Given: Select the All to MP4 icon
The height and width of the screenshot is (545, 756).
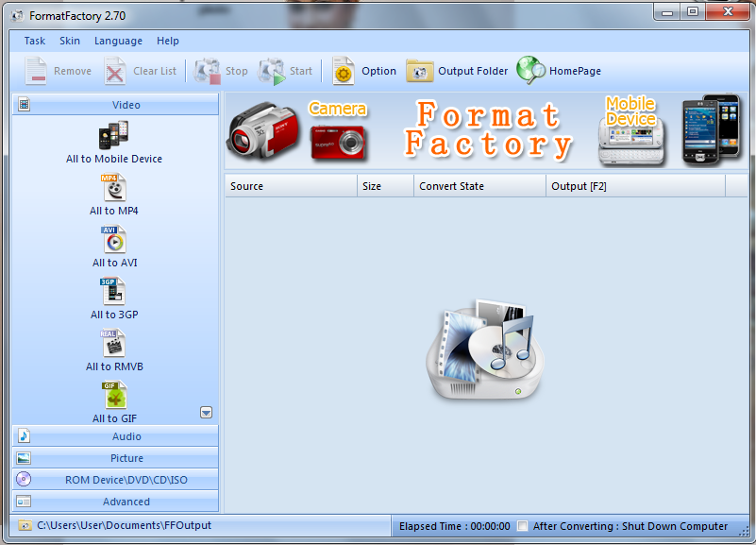Looking at the screenshot, I should [115, 187].
